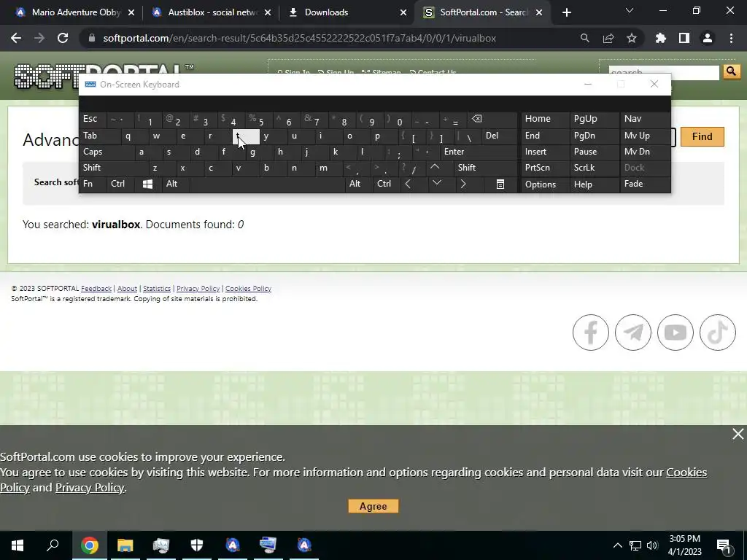The image size is (747, 560).
Task: Open taskbar search magnifier
Action: pyautogui.click(x=53, y=545)
